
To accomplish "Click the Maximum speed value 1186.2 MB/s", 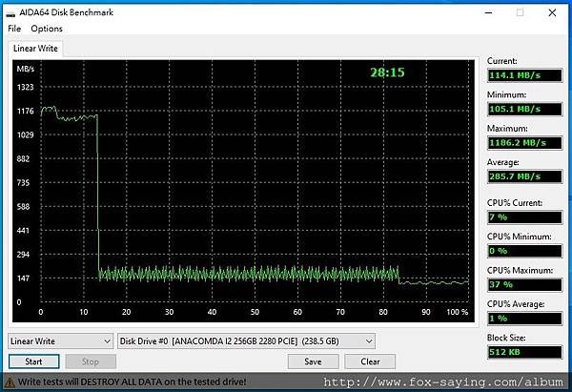I will coord(525,142).
